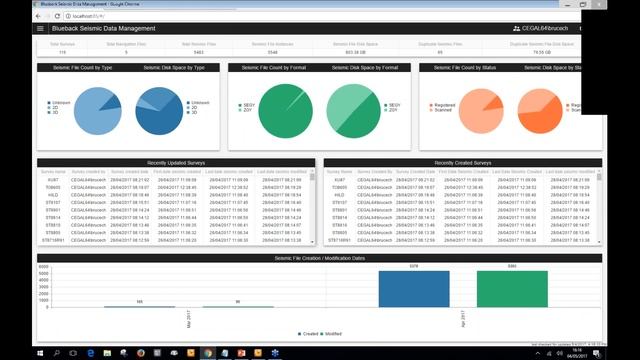Click the blue Created bar for Apr 2017
The height and width of the screenshot is (360, 640).
coord(414,289)
